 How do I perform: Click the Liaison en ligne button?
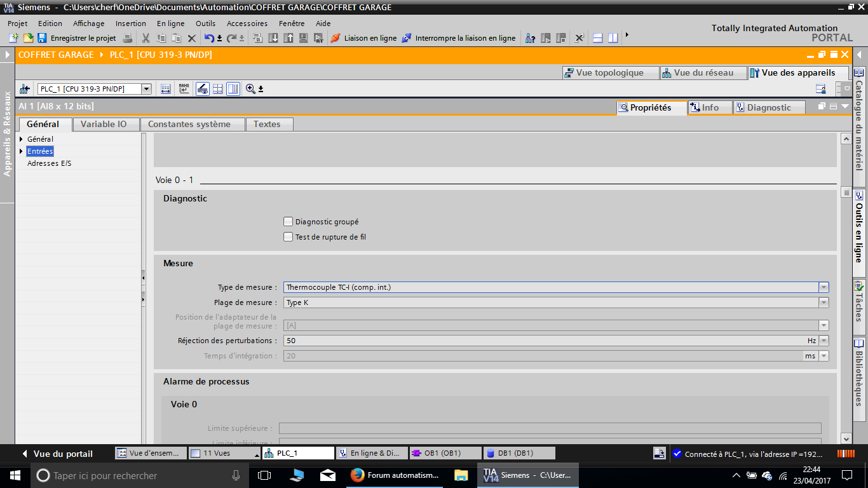(363, 38)
